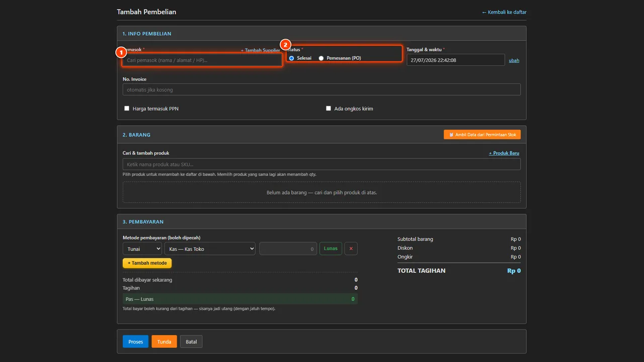Remove payment method with red X icon

click(x=351, y=248)
